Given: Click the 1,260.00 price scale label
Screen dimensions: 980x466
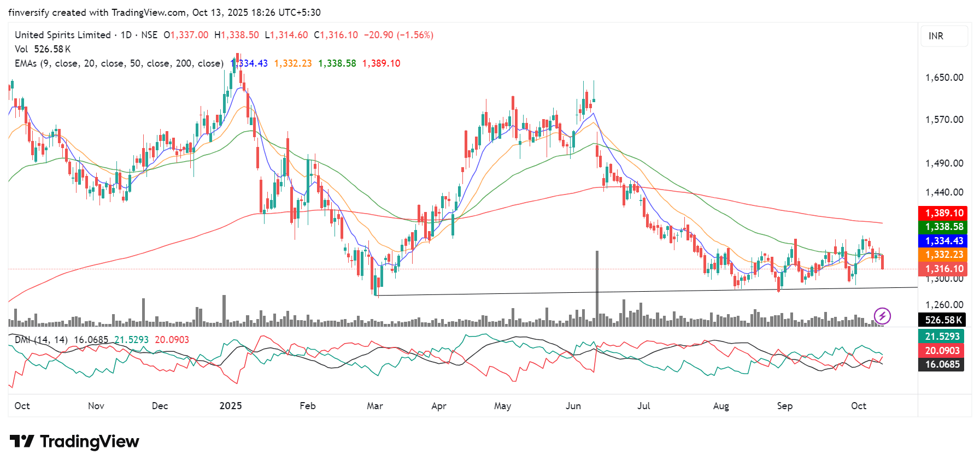Looking at the screenshot, I should click(944, 305).
